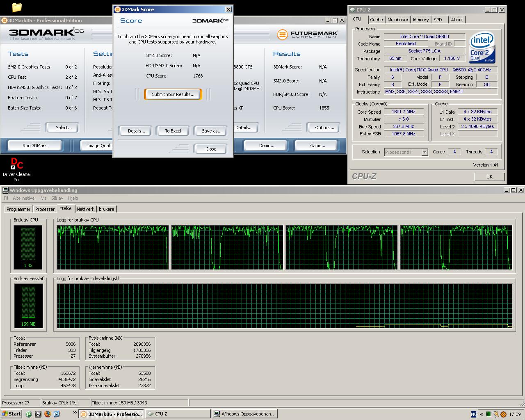Viewport: 525px width, 420px height.
Task: Click the orange gear tray icon
Action: pyautogui.click(x=503, y=414)
